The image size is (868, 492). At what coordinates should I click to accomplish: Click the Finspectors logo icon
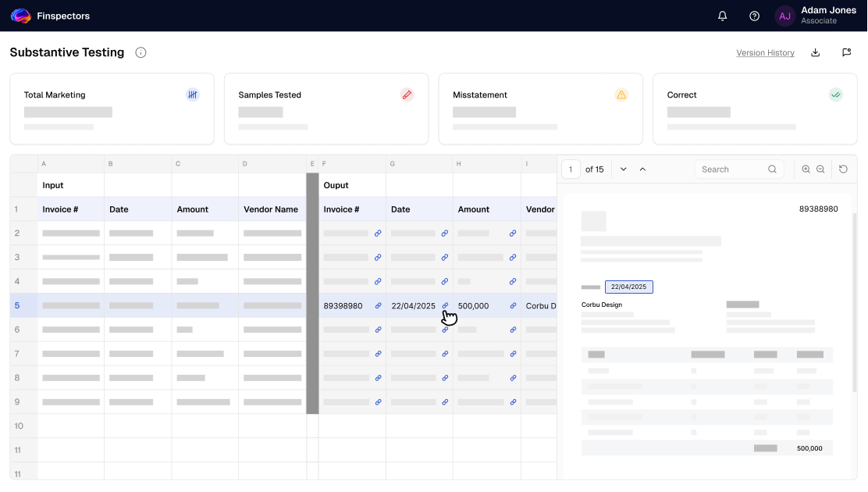(x=21, y=16)
